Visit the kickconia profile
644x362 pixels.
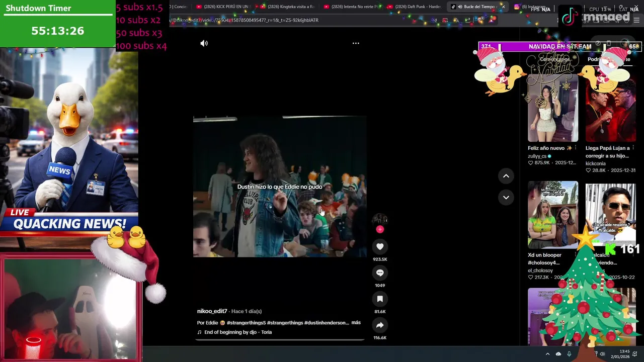point(595,163)
